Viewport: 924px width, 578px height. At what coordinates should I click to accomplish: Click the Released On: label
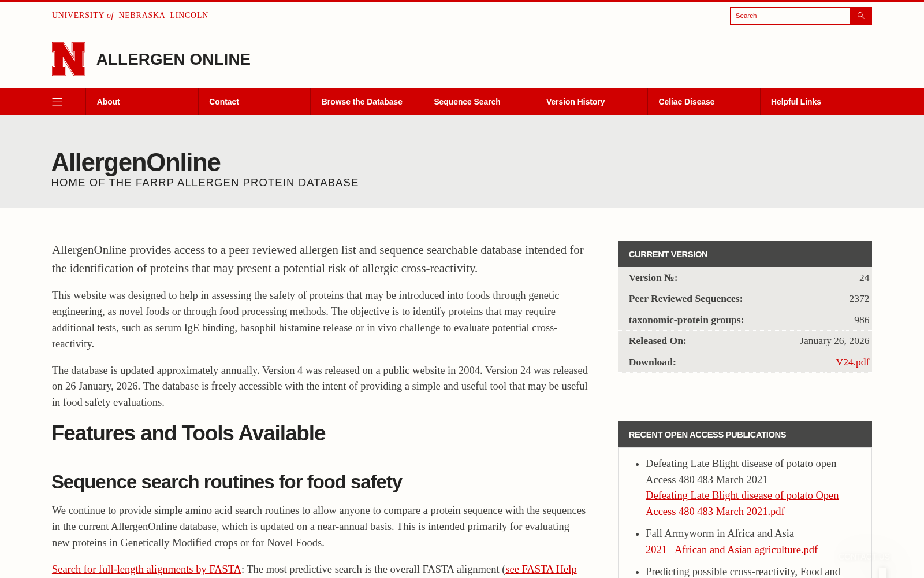657,341
